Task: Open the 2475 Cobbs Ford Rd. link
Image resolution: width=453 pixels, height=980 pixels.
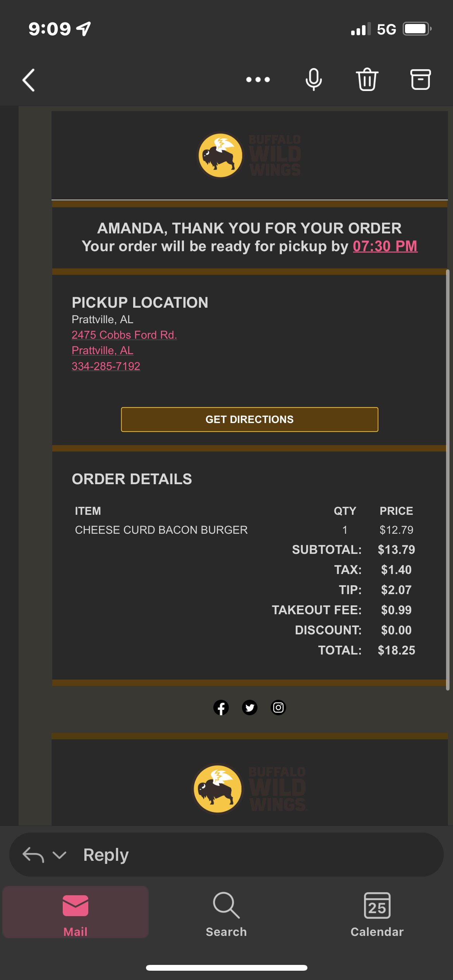Action: 124,335
